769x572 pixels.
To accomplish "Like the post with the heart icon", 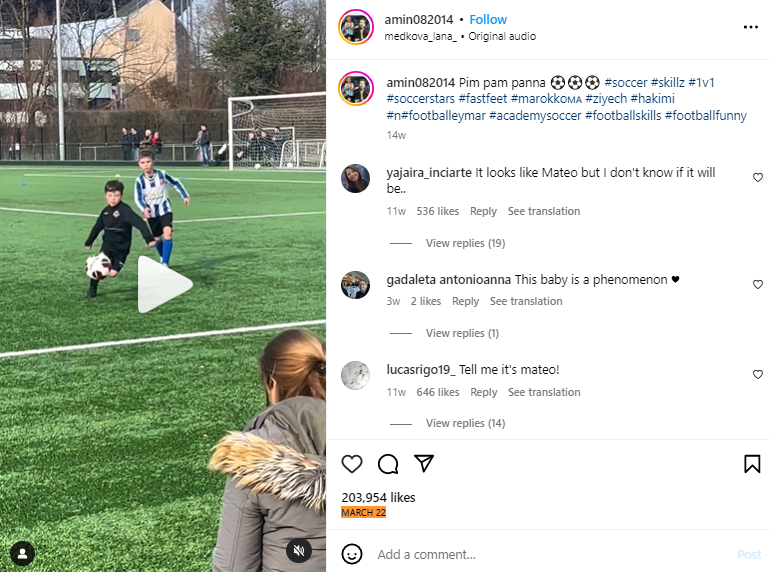I will [352, 464].
